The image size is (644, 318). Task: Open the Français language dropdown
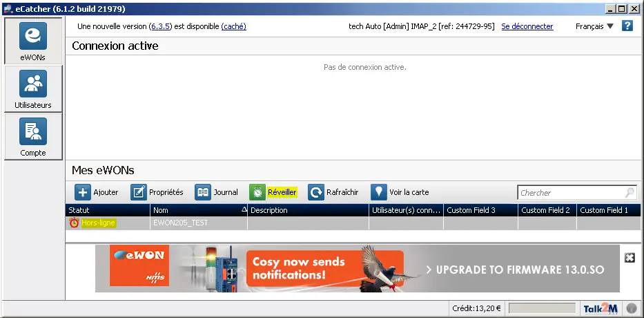[x=594, y=26]
